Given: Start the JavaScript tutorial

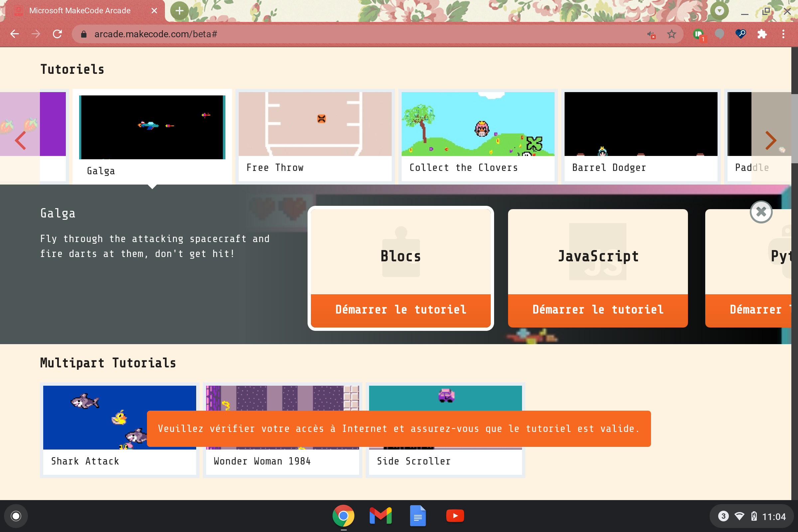Looking at the screenshot, I should [x=598, y=310].
